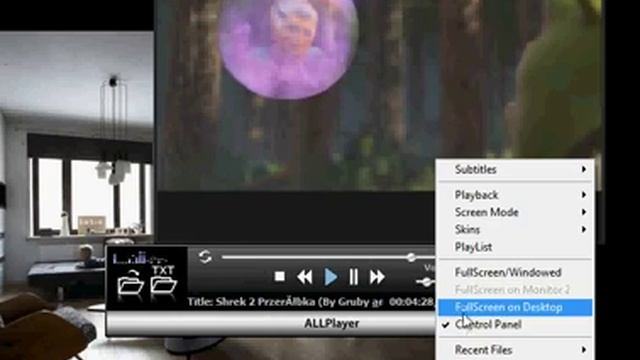Click the Shrek 2 title text
Screen dimensions: 640x360
(x=285, y=302)
